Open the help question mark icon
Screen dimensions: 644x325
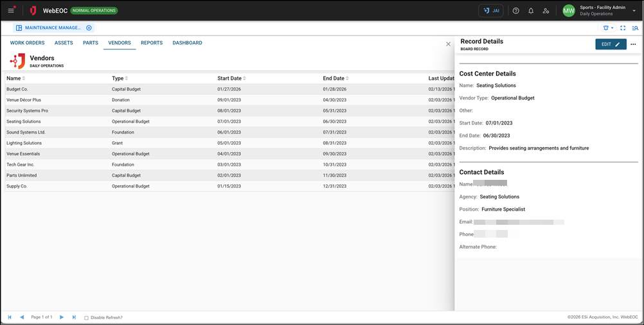[515, 11]
